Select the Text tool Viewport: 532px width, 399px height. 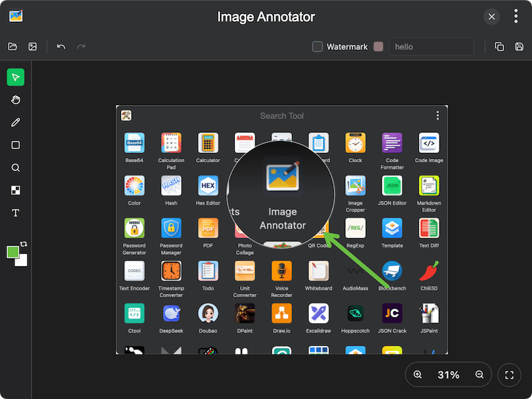15,213
